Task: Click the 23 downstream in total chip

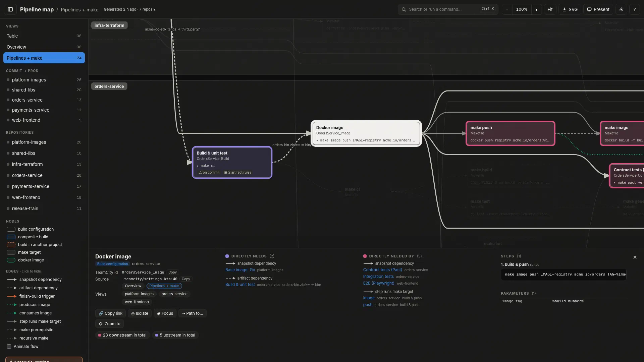Action: point(122,335)
